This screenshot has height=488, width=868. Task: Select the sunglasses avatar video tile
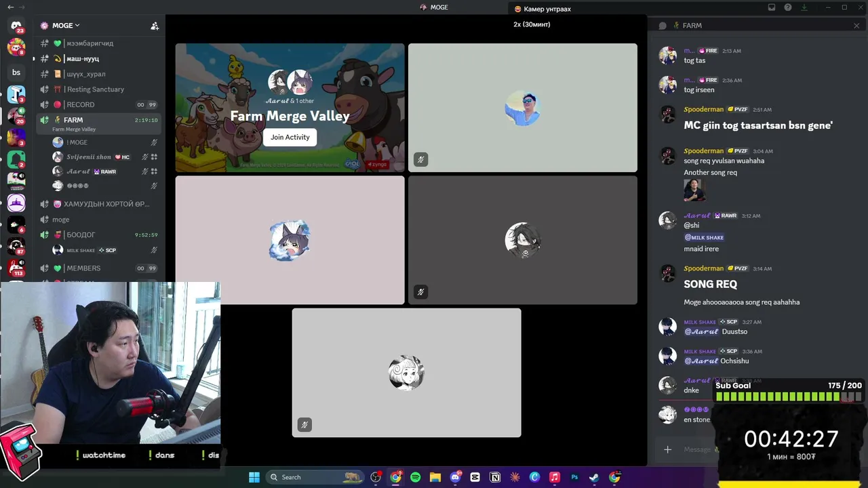523,108
